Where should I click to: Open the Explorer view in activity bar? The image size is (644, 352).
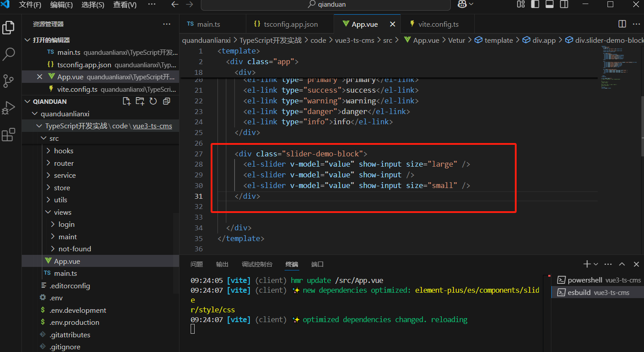click(8, 27)
